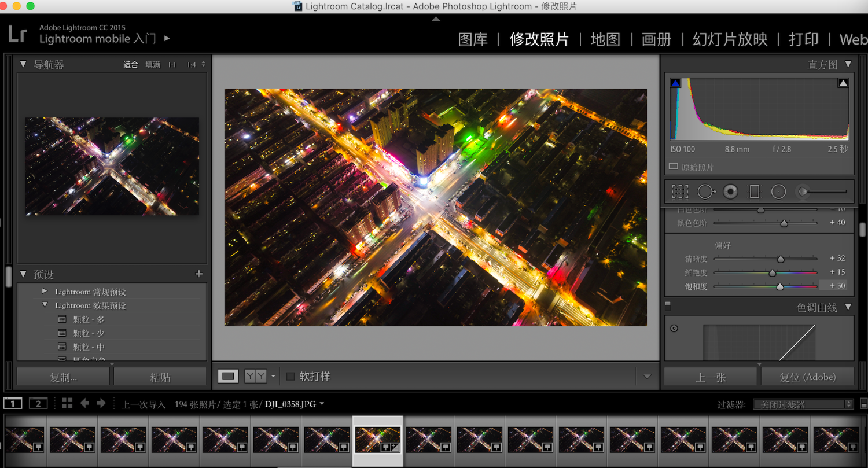
Task: Add a new preset with plus icon
Action: click(199, 274)
